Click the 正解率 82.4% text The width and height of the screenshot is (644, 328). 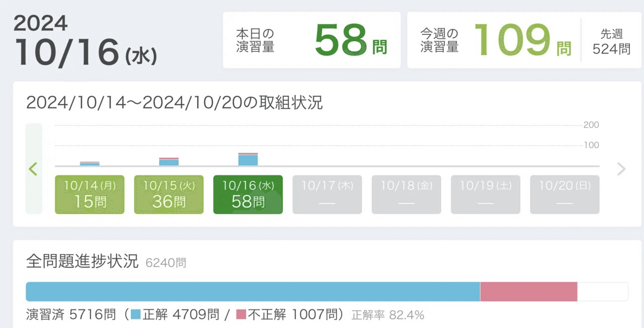387,315
